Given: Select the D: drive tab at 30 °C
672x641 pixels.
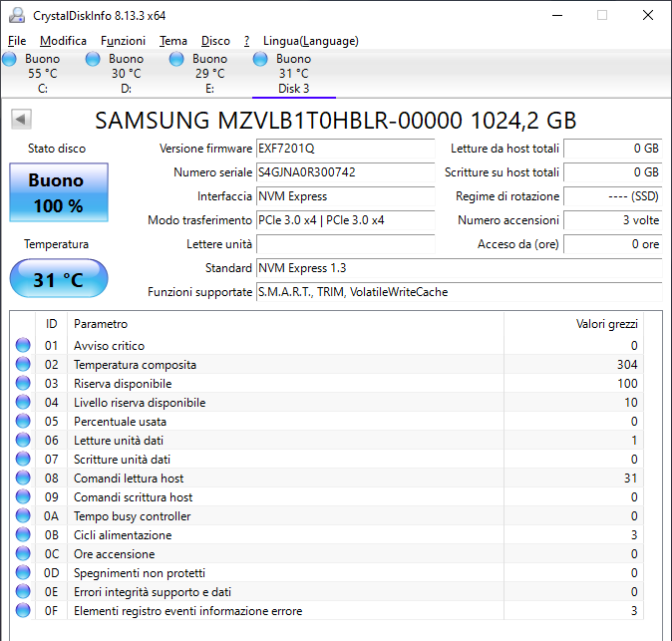Looking at the screenshot, I should [126, 74].
